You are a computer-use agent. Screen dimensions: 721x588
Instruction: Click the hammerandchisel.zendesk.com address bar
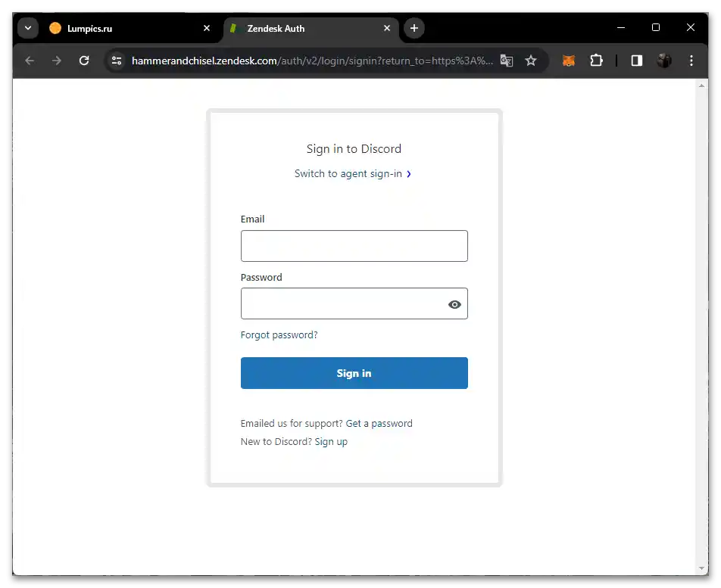tap(312, 61)
